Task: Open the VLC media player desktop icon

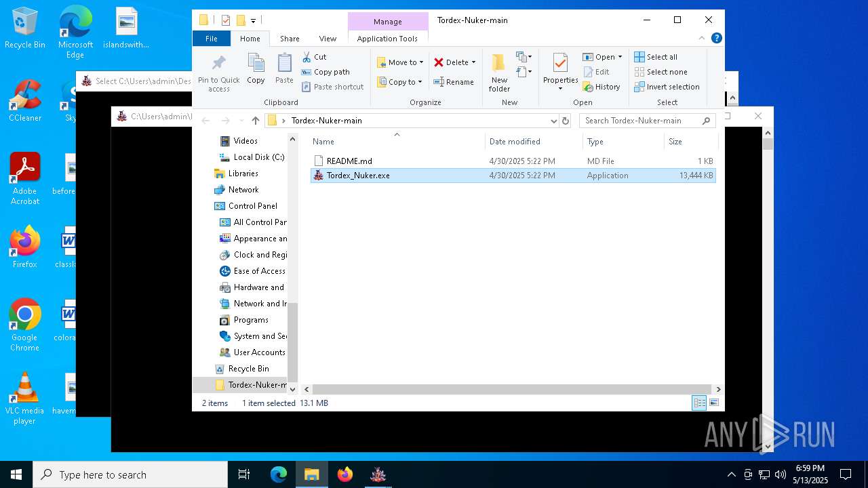Action: tap(24, 399)
